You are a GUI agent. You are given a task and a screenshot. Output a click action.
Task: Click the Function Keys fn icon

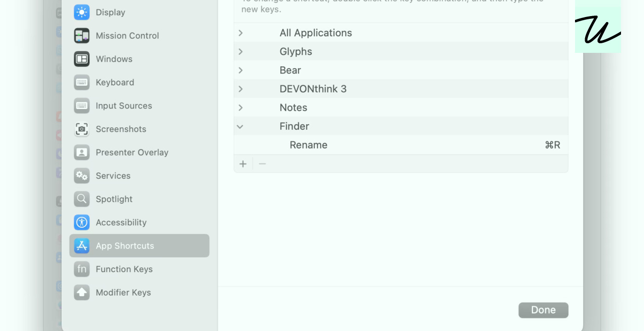[x=82, y=269]
